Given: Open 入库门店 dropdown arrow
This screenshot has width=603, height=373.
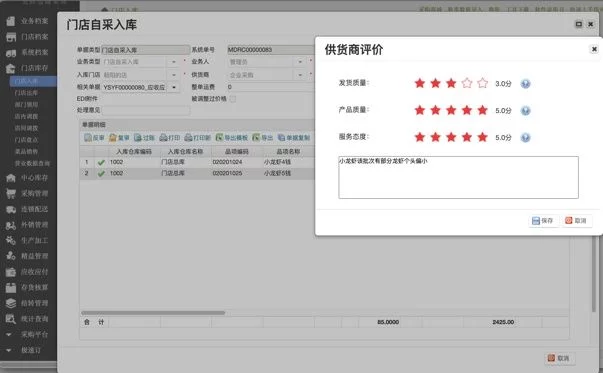Looking at the screenshot, I should point(173,75).
